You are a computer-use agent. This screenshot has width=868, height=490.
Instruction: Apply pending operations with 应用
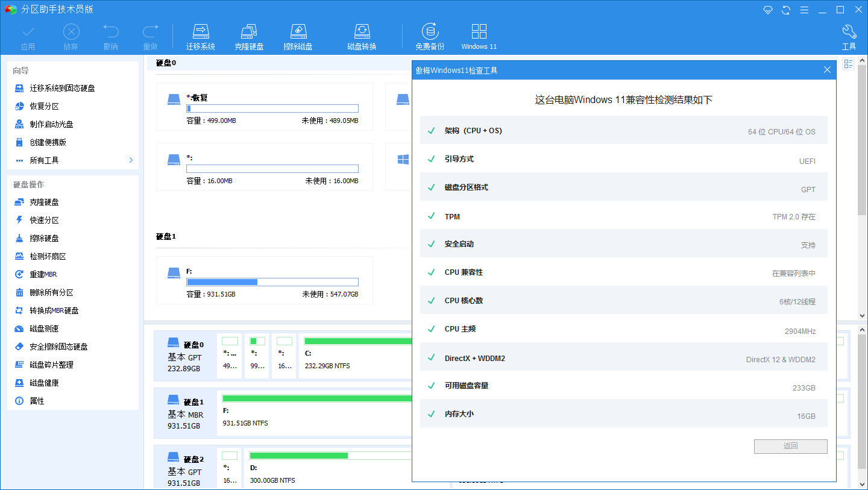pyautogui.click(x=28, y=35)
